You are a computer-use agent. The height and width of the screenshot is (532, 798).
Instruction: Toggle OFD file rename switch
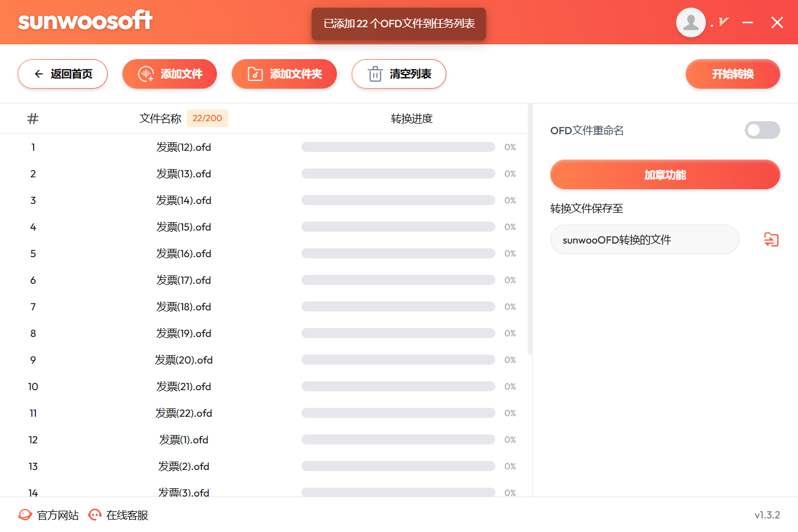tap(762, 130)
